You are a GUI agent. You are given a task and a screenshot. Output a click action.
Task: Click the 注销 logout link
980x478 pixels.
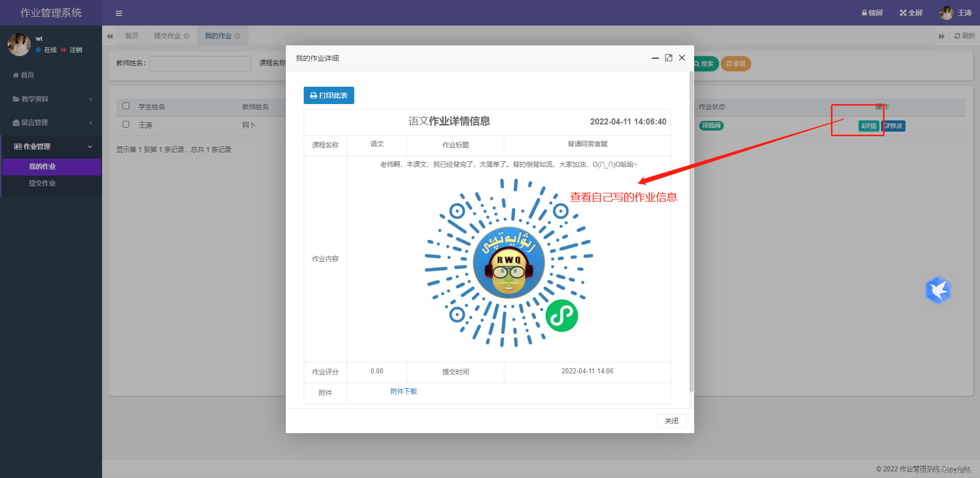click(x=72, y=50)
